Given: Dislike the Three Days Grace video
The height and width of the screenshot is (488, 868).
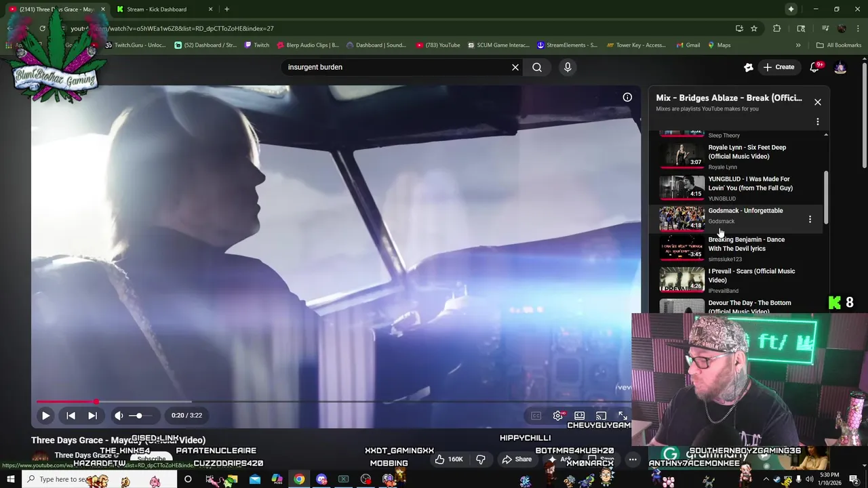Looking at the screenshot, I should [481, 460].
